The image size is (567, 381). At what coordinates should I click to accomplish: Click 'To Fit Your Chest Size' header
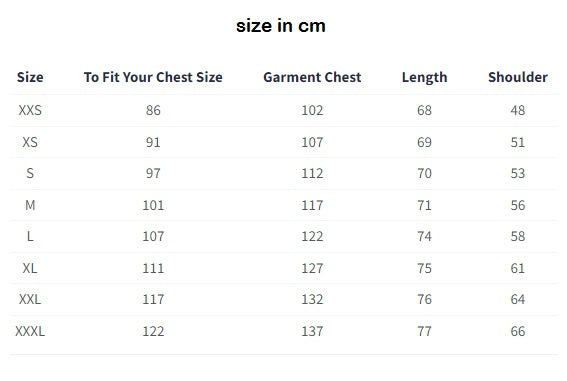pyautogui.click(x=153, y=77)
